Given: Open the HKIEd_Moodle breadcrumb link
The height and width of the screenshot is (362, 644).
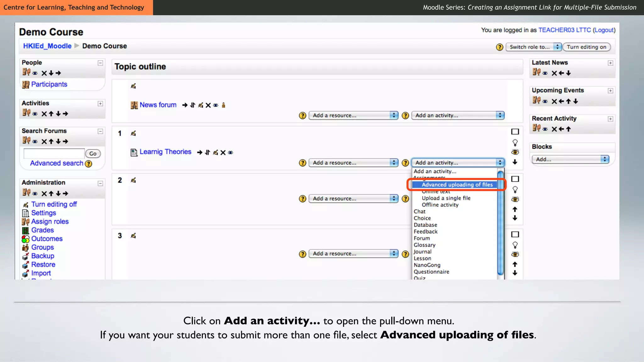Looking at the screenshot, I should 47,46.
